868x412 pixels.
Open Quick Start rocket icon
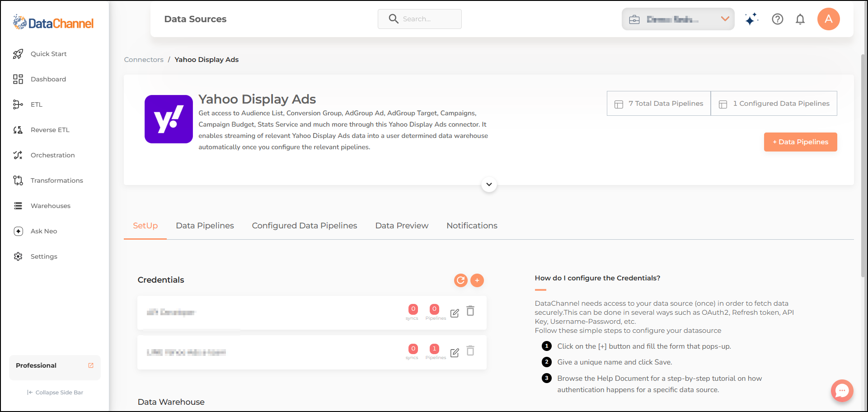[18, 54]
